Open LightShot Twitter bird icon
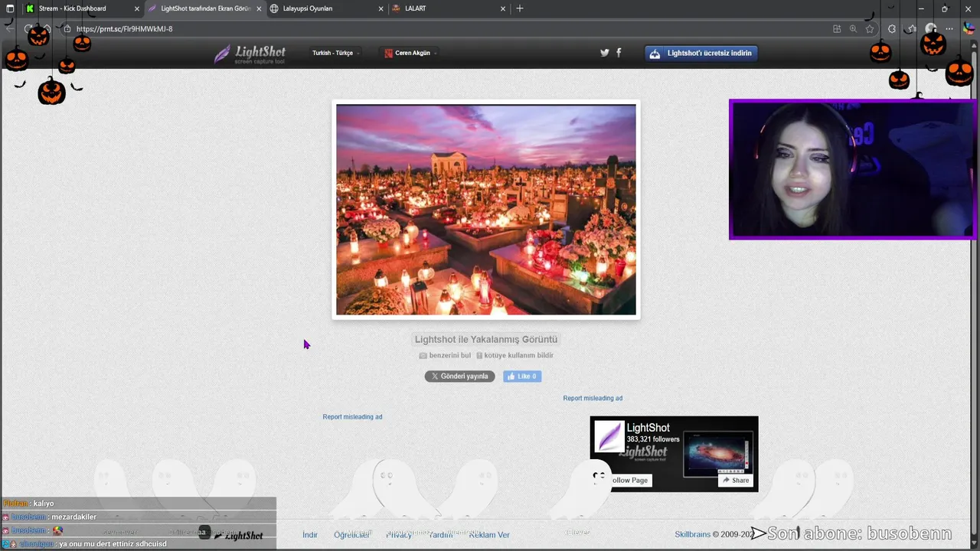The width and height of the screenshot is (980, 551). coord(605,53)
